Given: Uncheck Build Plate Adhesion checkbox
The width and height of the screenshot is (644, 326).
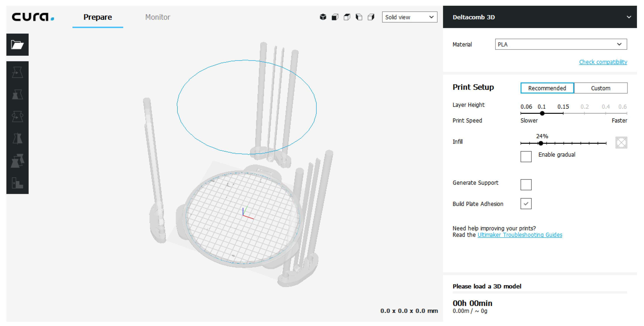Looking at the screenshot, I should point(526,204).
